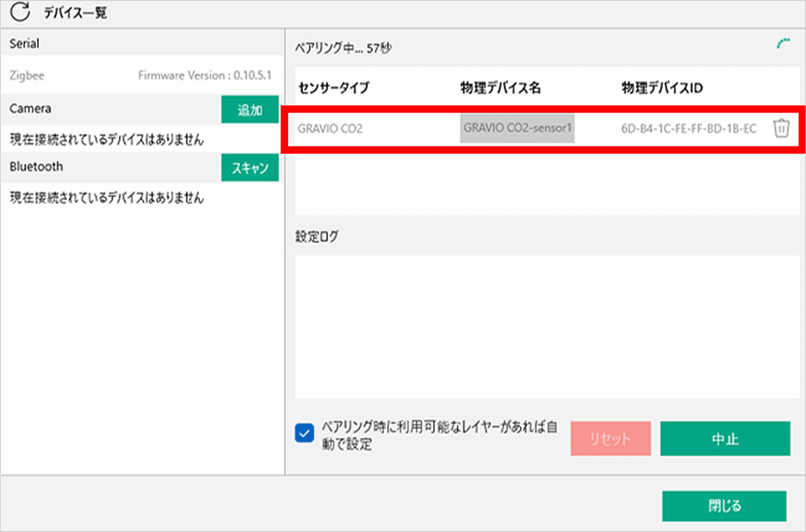The width and height of the screenshot is (806, 532).
Task: Click the 物理デバイスID column header
Action: 662,88
